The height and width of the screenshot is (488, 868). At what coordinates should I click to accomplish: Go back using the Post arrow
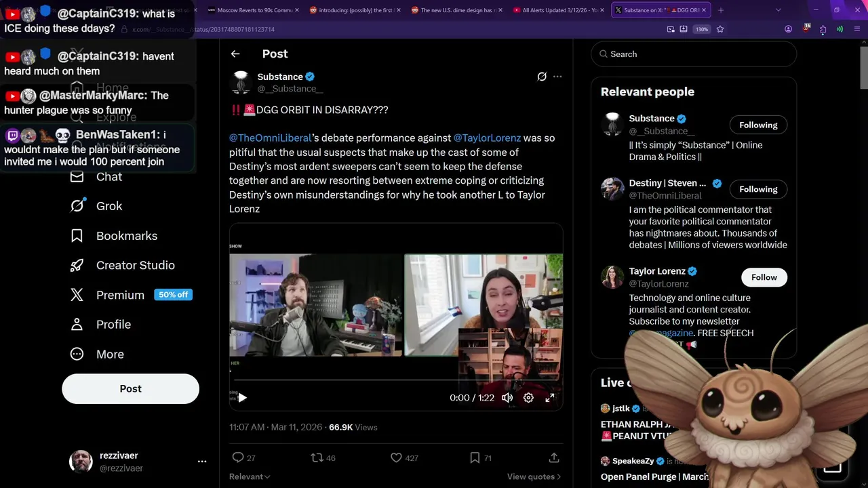point(235,54)
